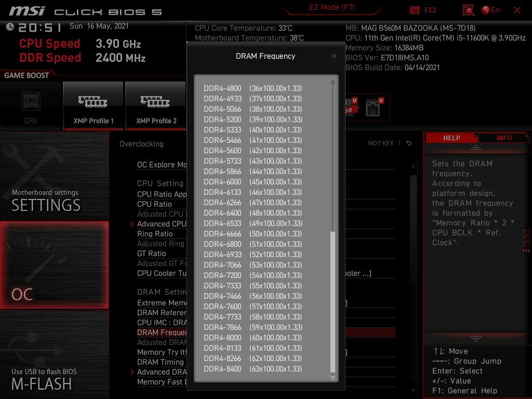Screen dimensions: 532x399
Task: Select DDR4-7200 frequency option
Action: coord(253,275)
